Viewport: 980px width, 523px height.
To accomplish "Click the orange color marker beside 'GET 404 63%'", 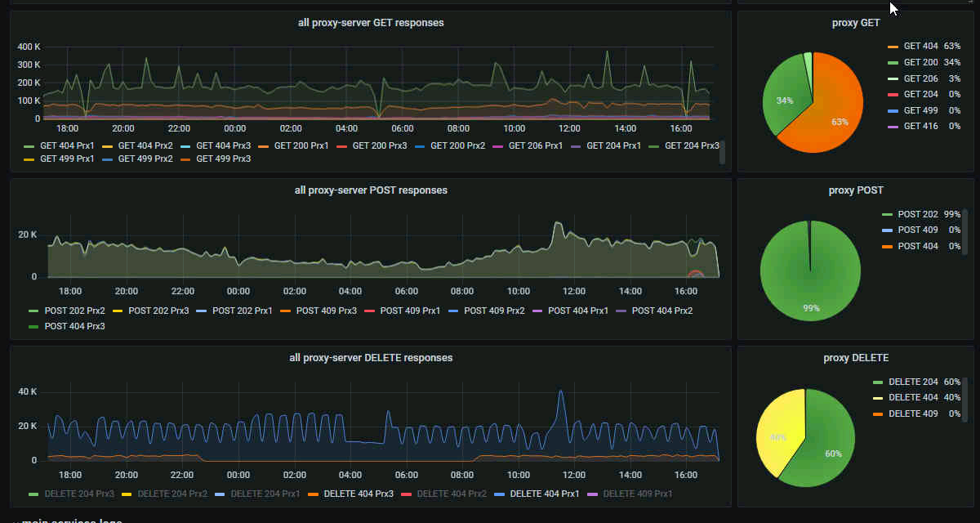I will click(x=893, y=47).
